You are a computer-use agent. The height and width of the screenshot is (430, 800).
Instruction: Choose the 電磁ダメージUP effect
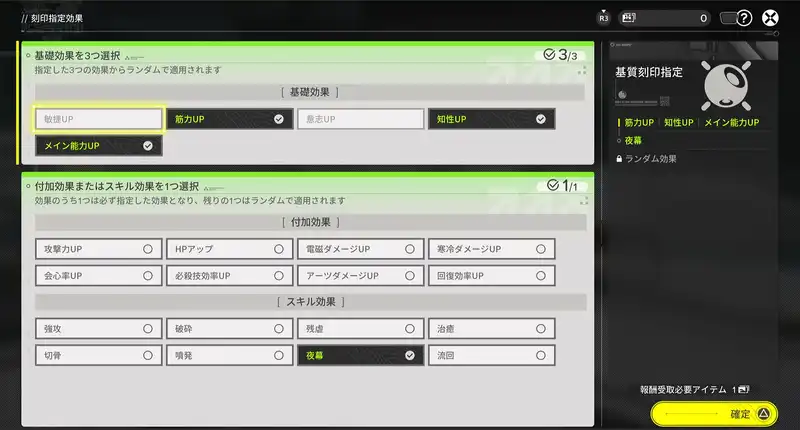click(361, 249)
